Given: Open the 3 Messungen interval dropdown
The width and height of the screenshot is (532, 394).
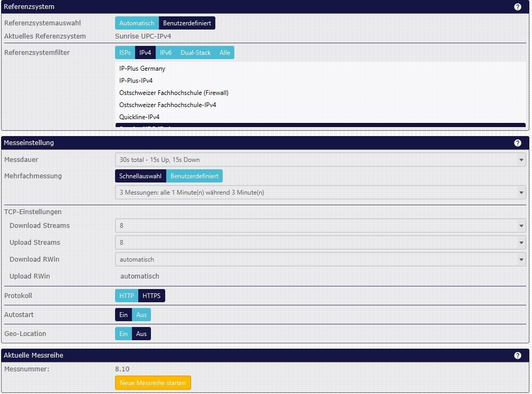Looking at the screenshot, I should (x=320, y=193).
